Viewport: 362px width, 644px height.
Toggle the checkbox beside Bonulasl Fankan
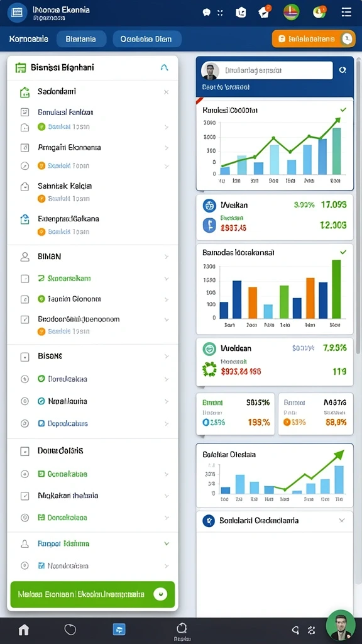point(25,112)
